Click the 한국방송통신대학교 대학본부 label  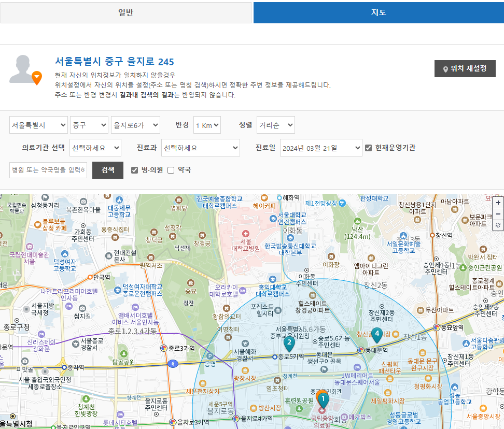click(290, 249)
